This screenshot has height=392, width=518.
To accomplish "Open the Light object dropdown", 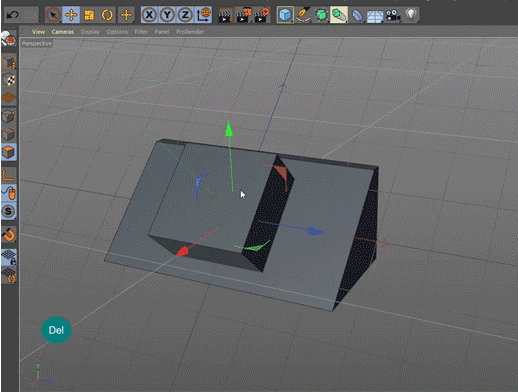I will [x=411, y=15].
